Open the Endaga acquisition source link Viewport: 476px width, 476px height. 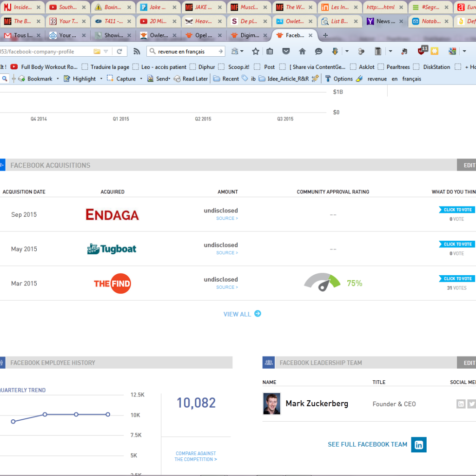click(227, 218)
